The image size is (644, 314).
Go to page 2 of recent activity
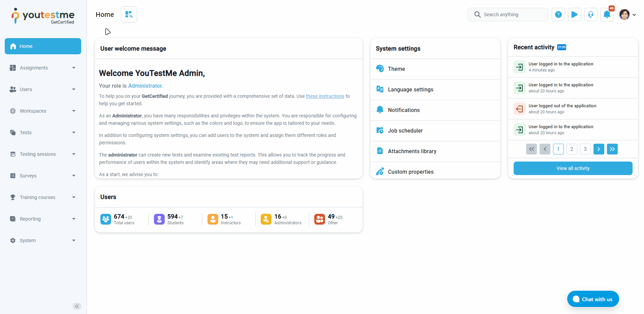point(572,149)
